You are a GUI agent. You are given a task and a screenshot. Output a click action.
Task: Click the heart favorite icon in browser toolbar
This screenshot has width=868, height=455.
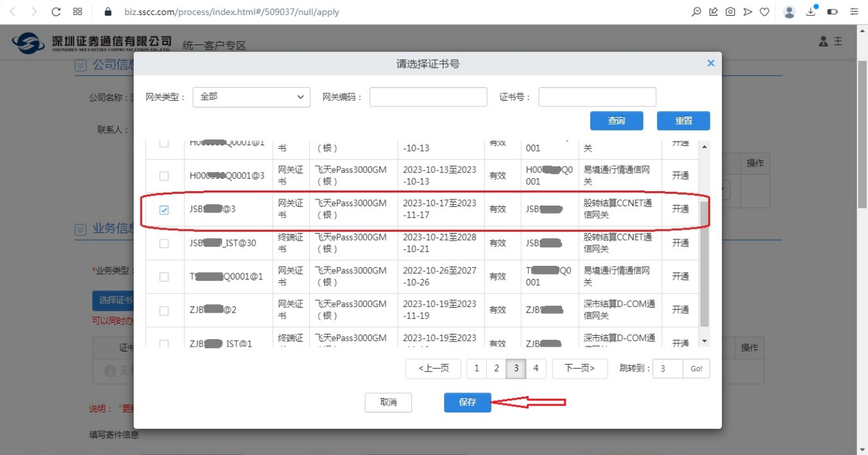[x=764, y=12]
